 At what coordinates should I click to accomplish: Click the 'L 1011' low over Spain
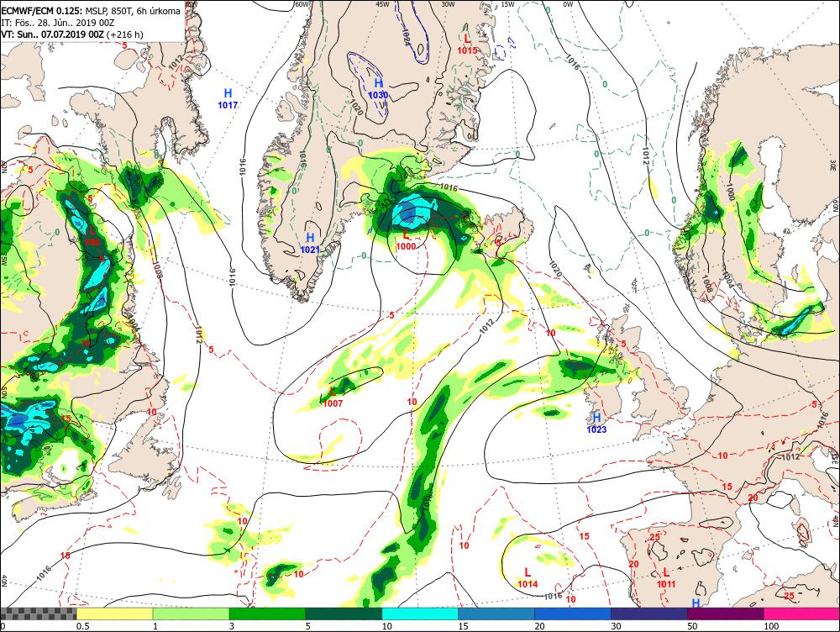pos(666,578)
